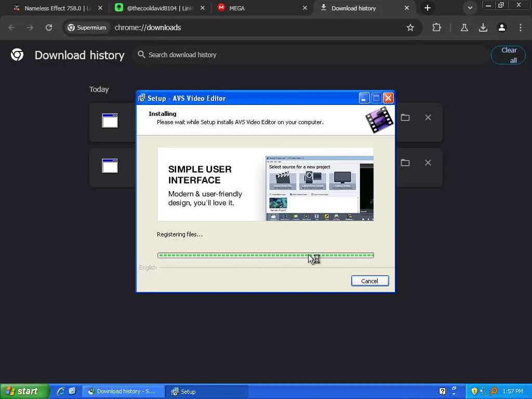Click the security shield tray icon
This screenshot has height=399, width=532.
click(474, 391)
